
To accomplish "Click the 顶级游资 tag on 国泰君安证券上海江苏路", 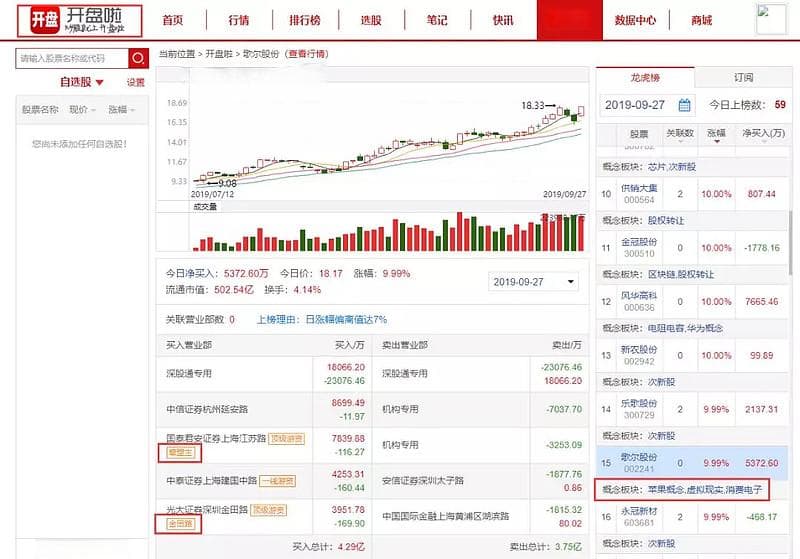I will coord(286,439).
